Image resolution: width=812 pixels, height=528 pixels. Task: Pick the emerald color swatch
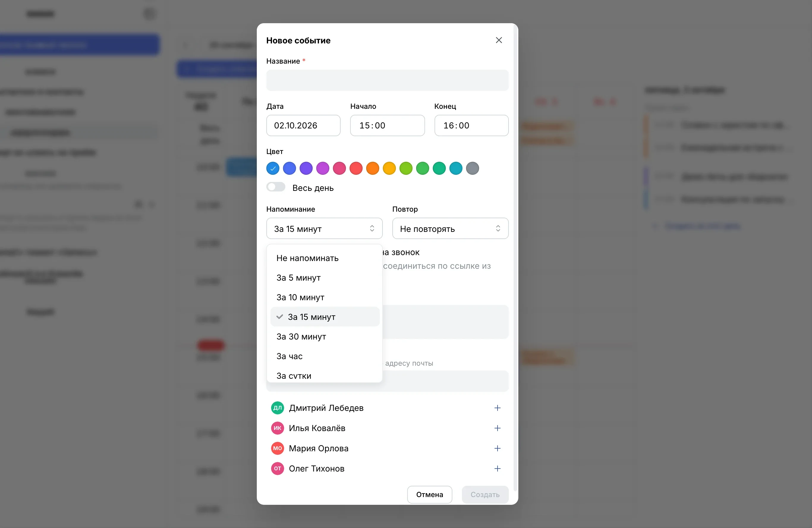pos(439,168)
